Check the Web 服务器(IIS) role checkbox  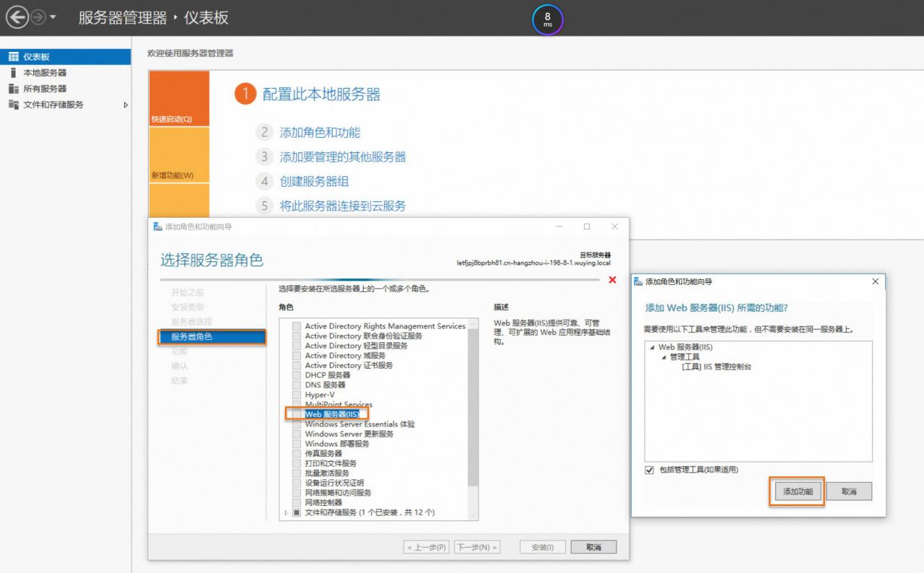pyautogui.click(x=297, y=414)
